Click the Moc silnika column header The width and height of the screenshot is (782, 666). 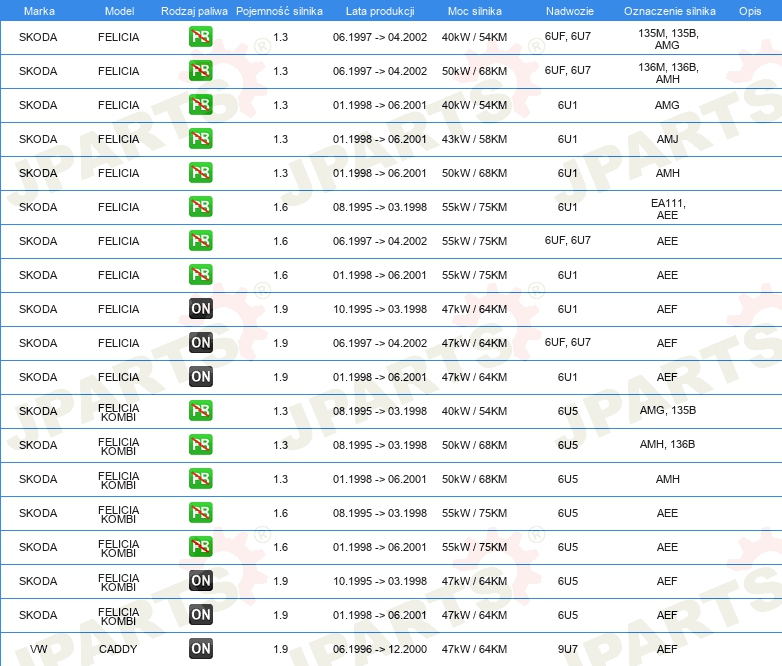point(474,11)
